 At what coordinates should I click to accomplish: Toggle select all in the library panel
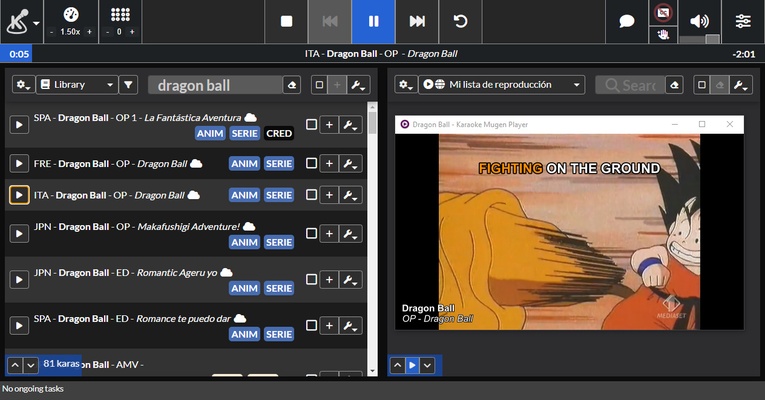320,85
